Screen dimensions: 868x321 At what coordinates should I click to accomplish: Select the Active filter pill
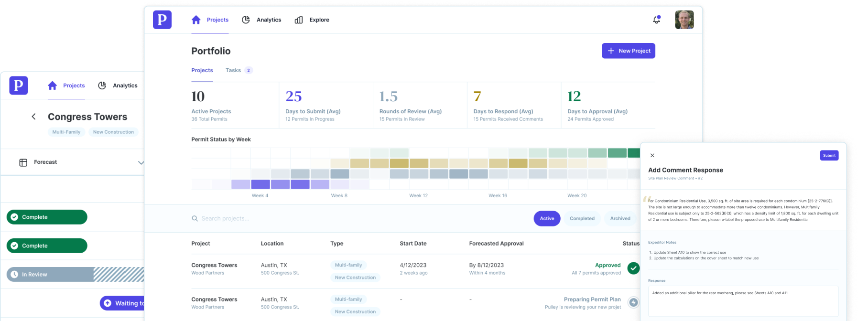[547, 218]
